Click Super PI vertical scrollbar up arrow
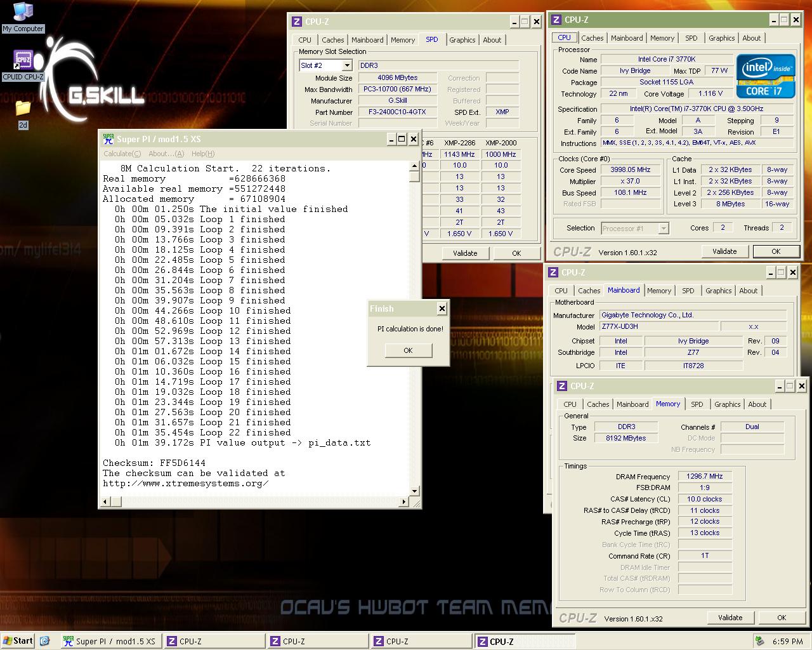 (415, 166)
